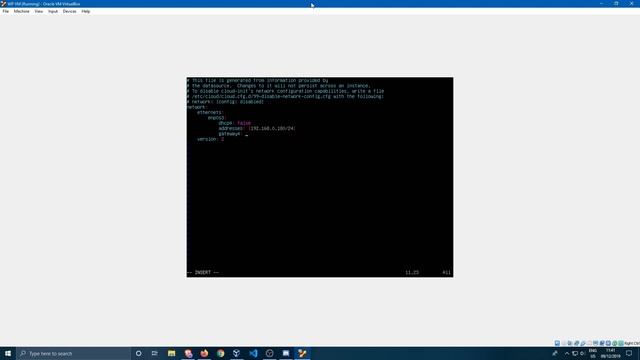Click the VM network activity indicator
This screenshot has width=640, height=360.
pos(576,343)
